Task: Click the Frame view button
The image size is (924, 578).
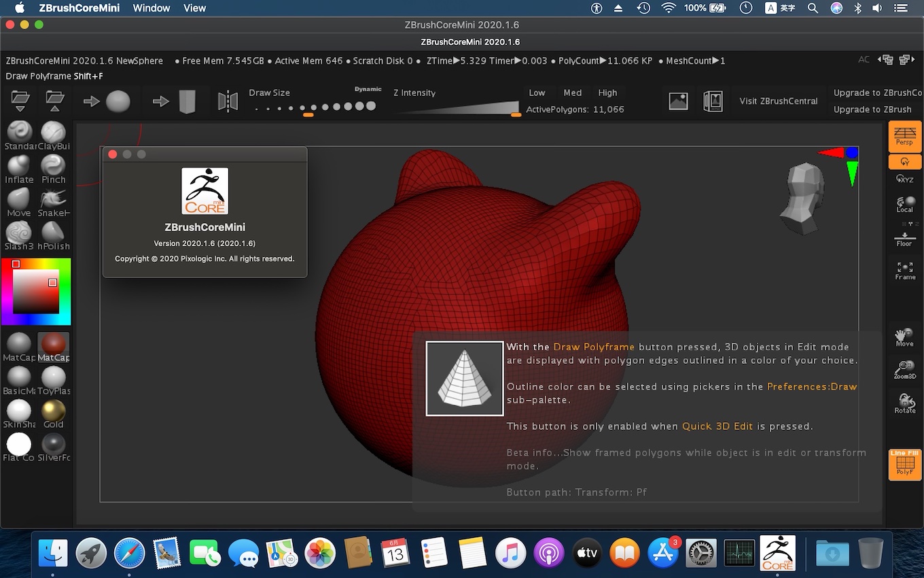Action: [905, 271]
